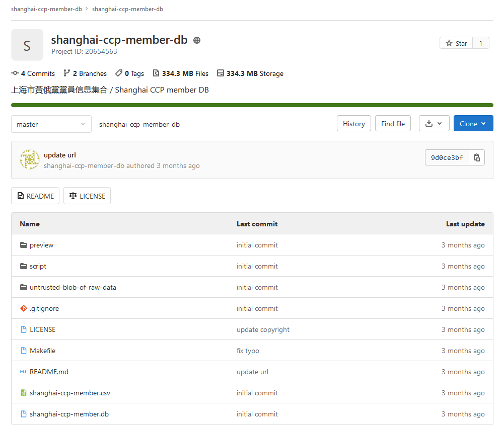Viewport: 504px width, 426px height.
Task: Open the untrusted-blob-of-raw-data folder
Action: [73, 287]
